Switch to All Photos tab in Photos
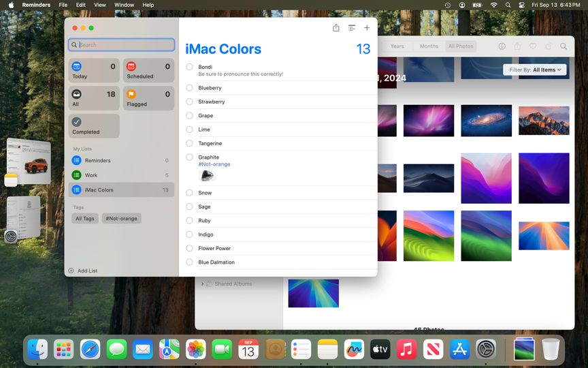This screenshot has width=588, height=368. (x=461, y=46)
